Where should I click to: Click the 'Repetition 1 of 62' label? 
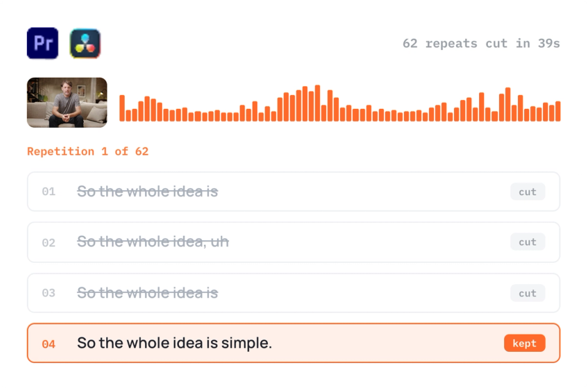click(x=88, y=151)
